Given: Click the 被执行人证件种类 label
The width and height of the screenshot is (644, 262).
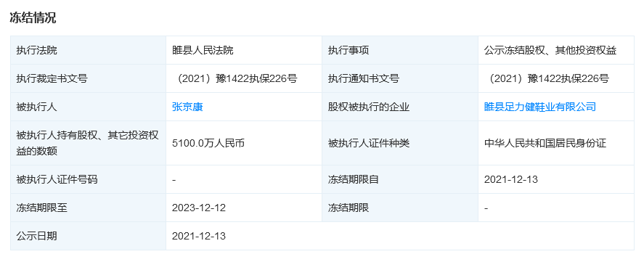Looking at the screenshot, I should click(x=368, y=143).
